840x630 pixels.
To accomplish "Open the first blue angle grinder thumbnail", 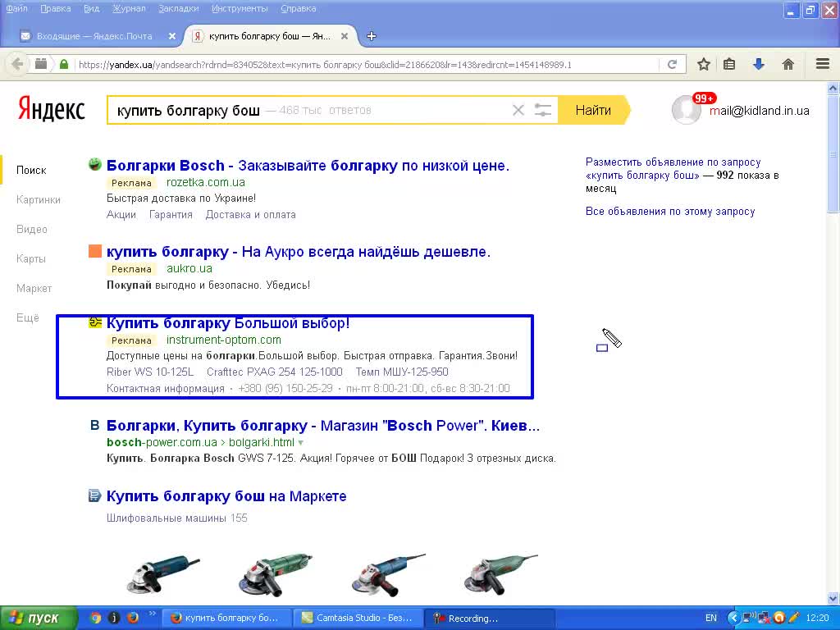I will (163, 575).
